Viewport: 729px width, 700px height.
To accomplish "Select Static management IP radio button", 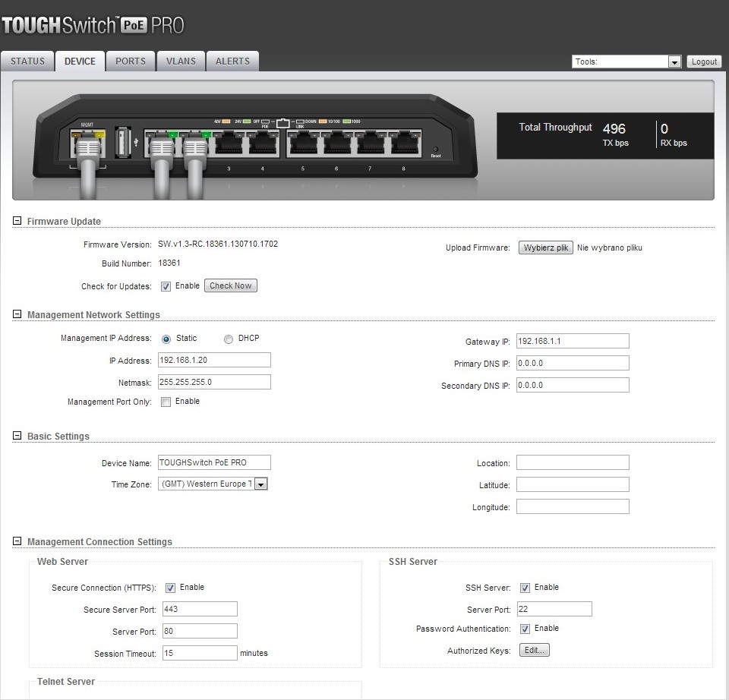I will pos(166,339).
